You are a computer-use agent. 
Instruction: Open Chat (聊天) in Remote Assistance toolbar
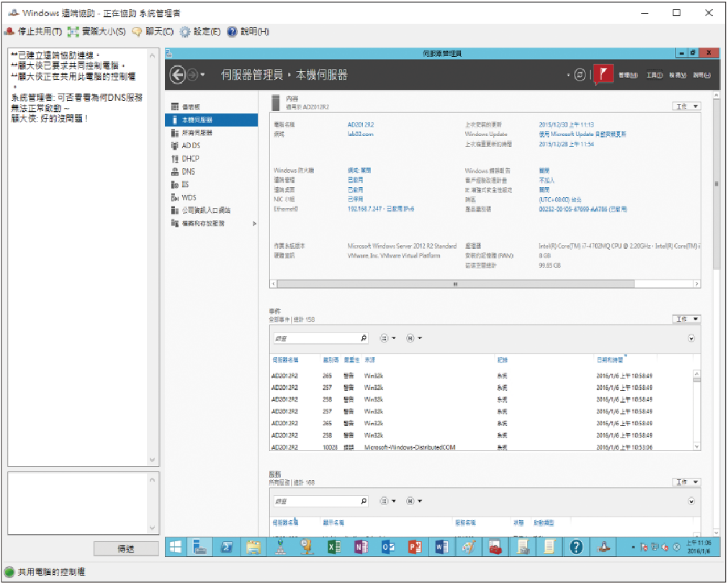pyautogui.click(x=153, y=32)
